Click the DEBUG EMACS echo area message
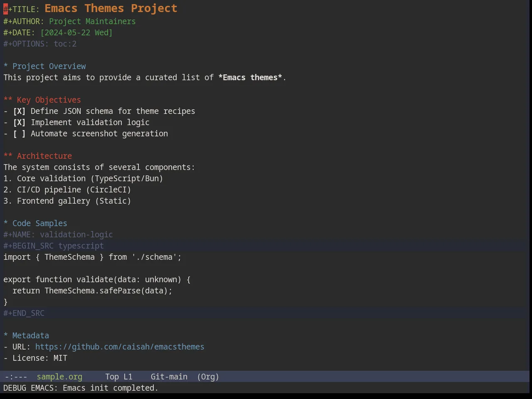The image size is (532, 399). [x=81, y=388]
